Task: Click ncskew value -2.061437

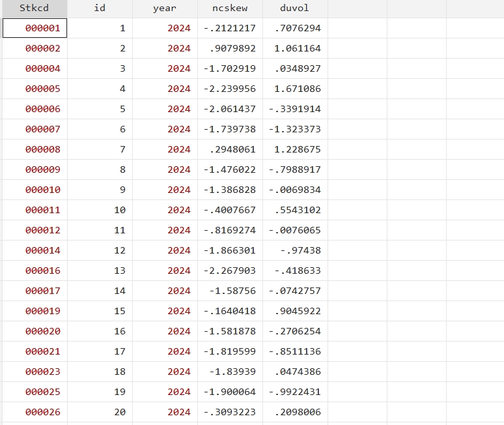Action: tap(230, 109)
